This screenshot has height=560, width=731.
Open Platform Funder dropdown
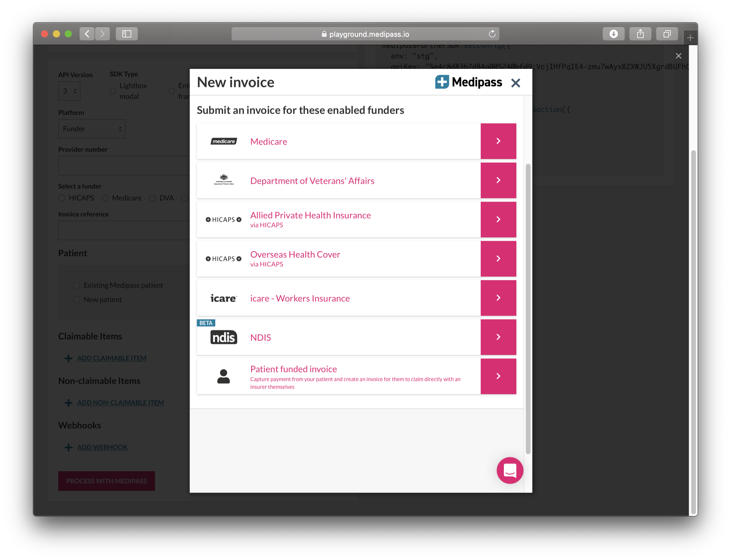click(92, 129)
